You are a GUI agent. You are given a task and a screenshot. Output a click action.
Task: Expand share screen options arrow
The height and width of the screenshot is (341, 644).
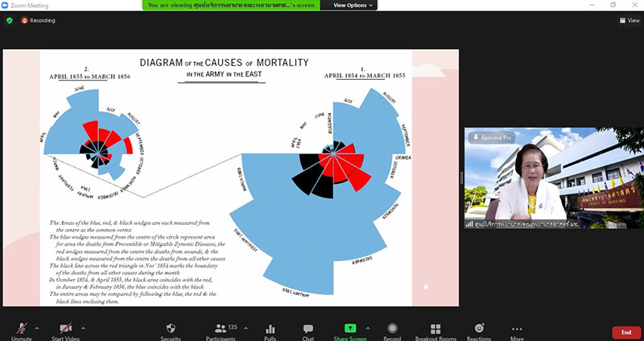pos(368,328)
